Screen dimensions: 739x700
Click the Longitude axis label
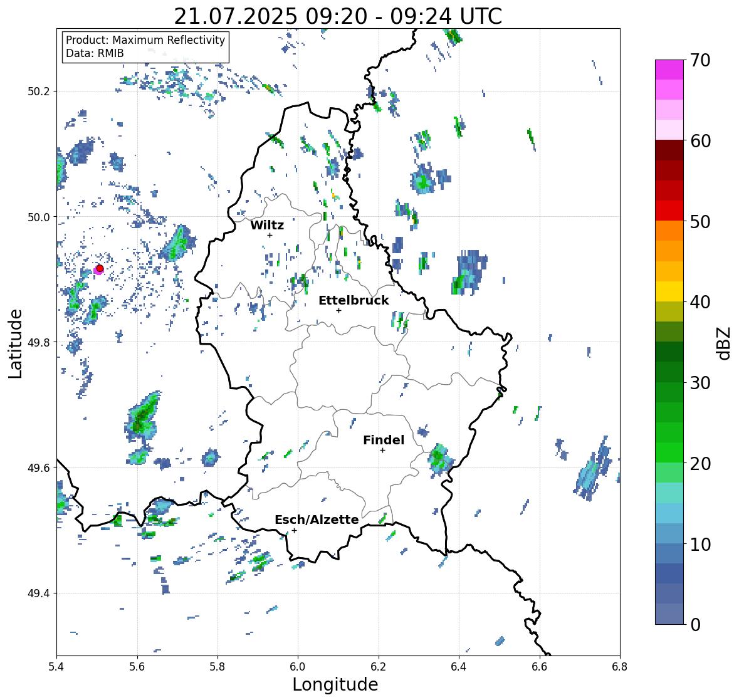pyautogui.click(x=335, y=684)
